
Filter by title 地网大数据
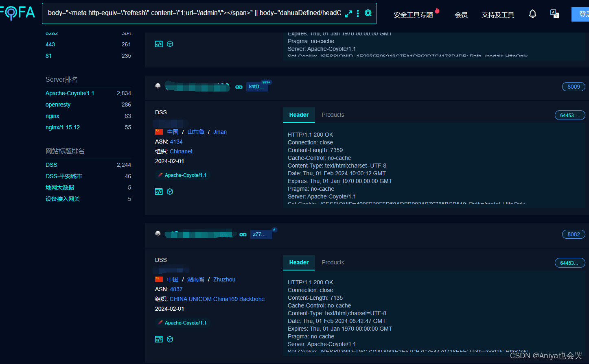pos(60,187)
